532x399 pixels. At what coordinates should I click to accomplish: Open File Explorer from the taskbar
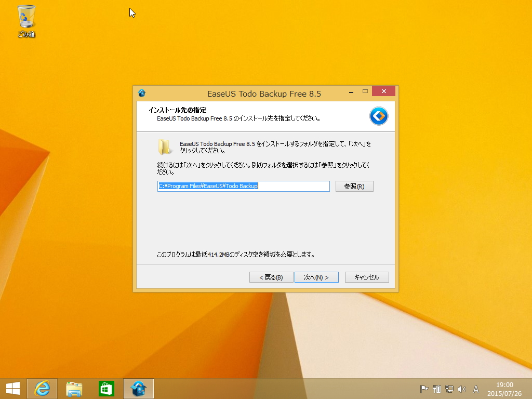[74, 388]
